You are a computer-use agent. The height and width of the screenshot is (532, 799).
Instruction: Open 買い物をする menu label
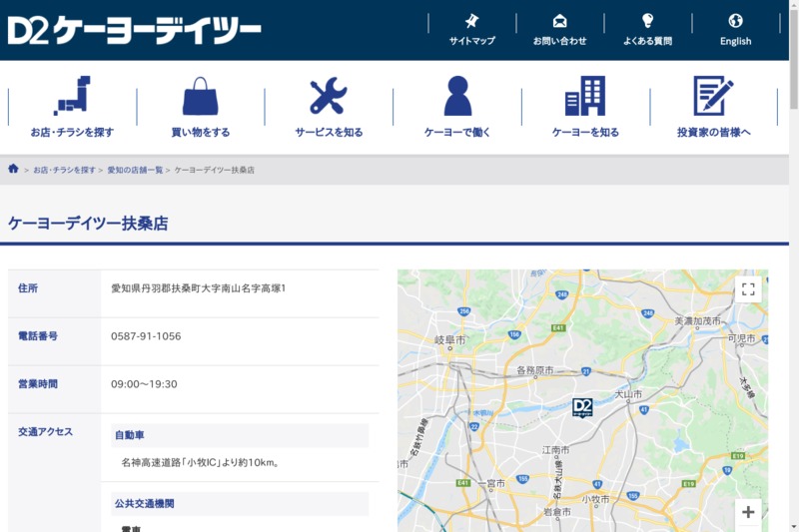pyautogui.click(x=201, y=133)
